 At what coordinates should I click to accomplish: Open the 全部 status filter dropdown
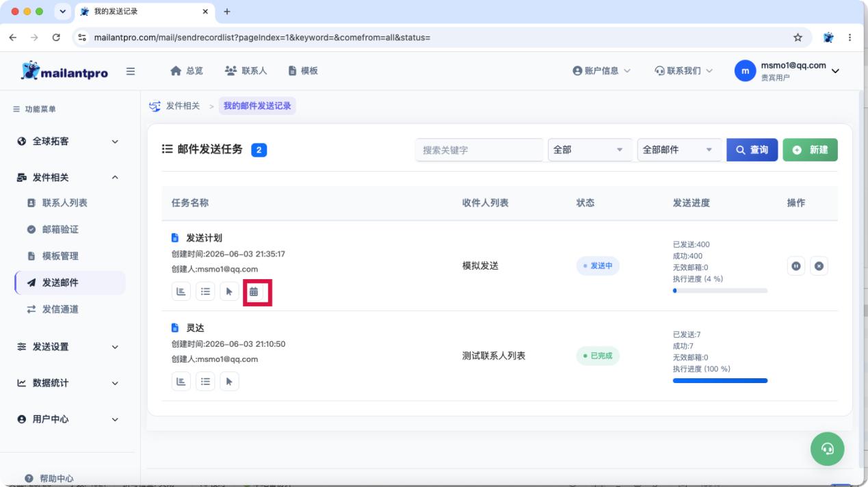590,150
